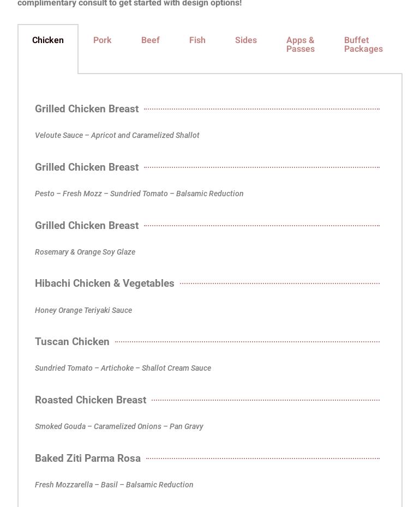Click the Tuscan Chicken heading
420x507 pixels.
[x=72, y=342]
